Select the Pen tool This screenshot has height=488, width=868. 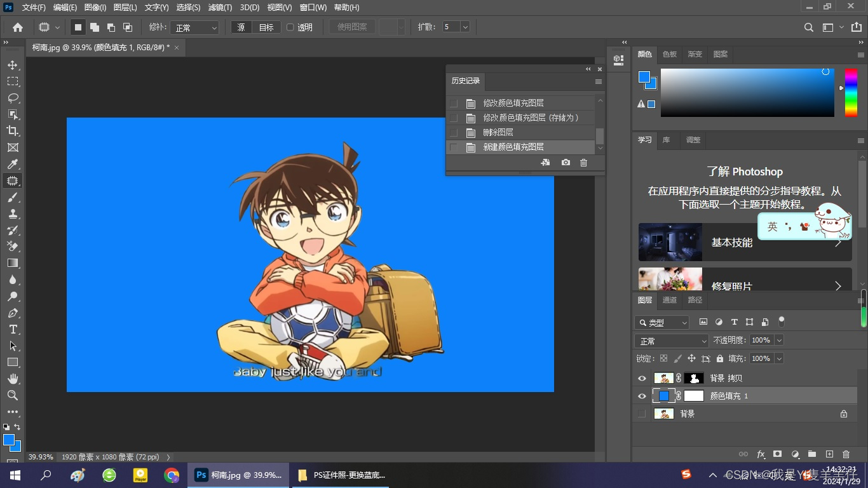pos(13,313)
